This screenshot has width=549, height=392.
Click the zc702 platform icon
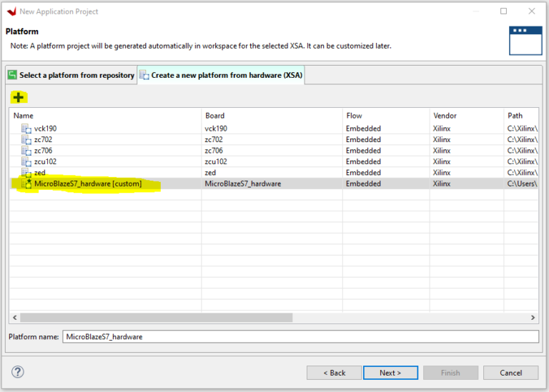(26, 140)
